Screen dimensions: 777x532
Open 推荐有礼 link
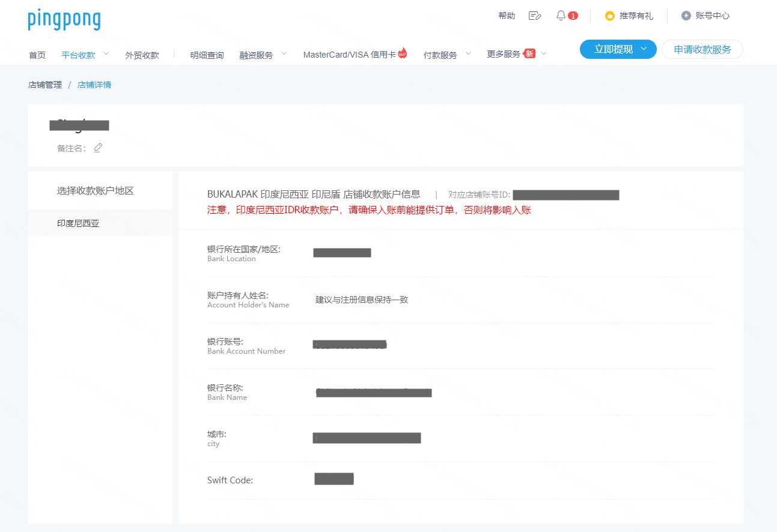point(636,16)
